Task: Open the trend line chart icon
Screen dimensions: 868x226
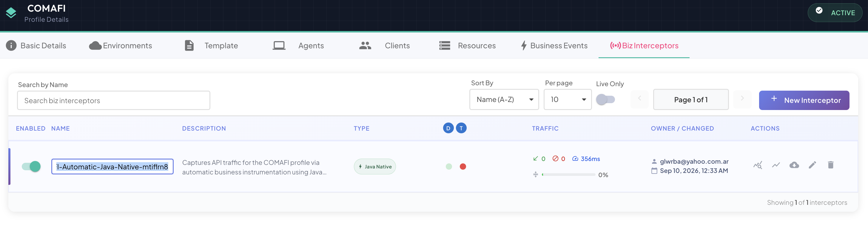Action: pyautogui.click(x=776, y=165)
